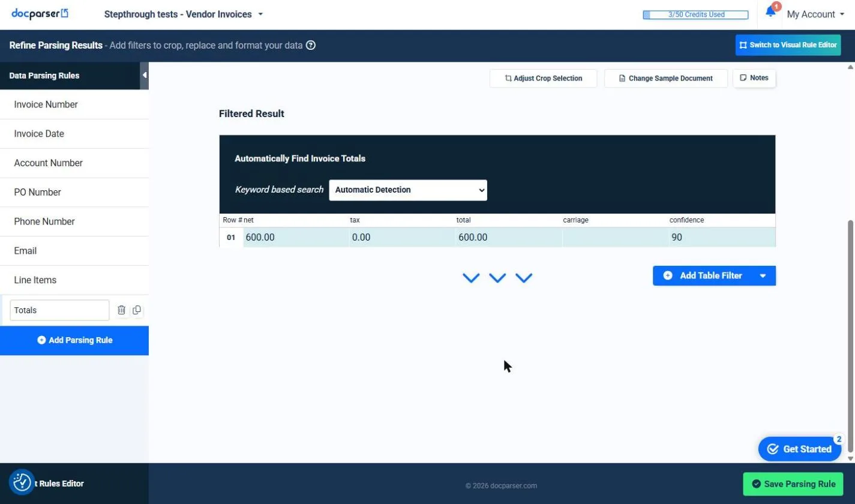This screenshot has width=855, height=504.
Task: Open Get Started widget
Action: point(800,449)
